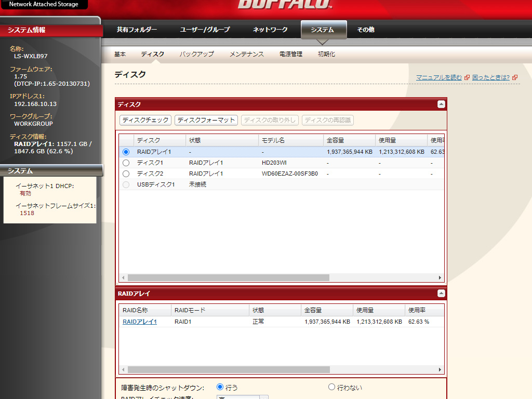The width and height of the screenshot is (532, 399).
Task: Collapse the ディスク panel with arrow icon
Action: 441,104
